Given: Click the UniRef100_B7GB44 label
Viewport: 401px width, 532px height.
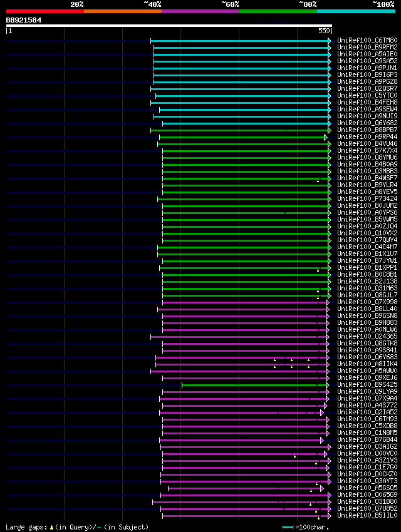Looking at the screenshot, I should tap(367, 440).
